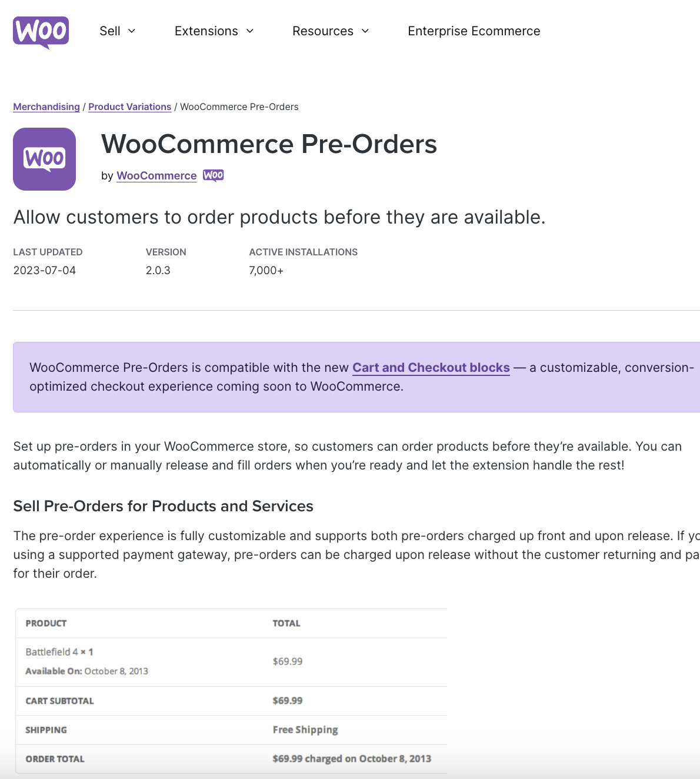Click the WooCommerce developer link
This screenshot has width=700, height=779.
coord(156,175)
